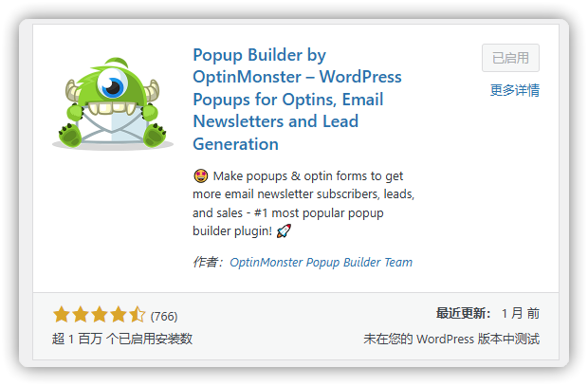Click the monster's blue eye in logo
This screenshot has height=386, width=588.
coord(113,84)
